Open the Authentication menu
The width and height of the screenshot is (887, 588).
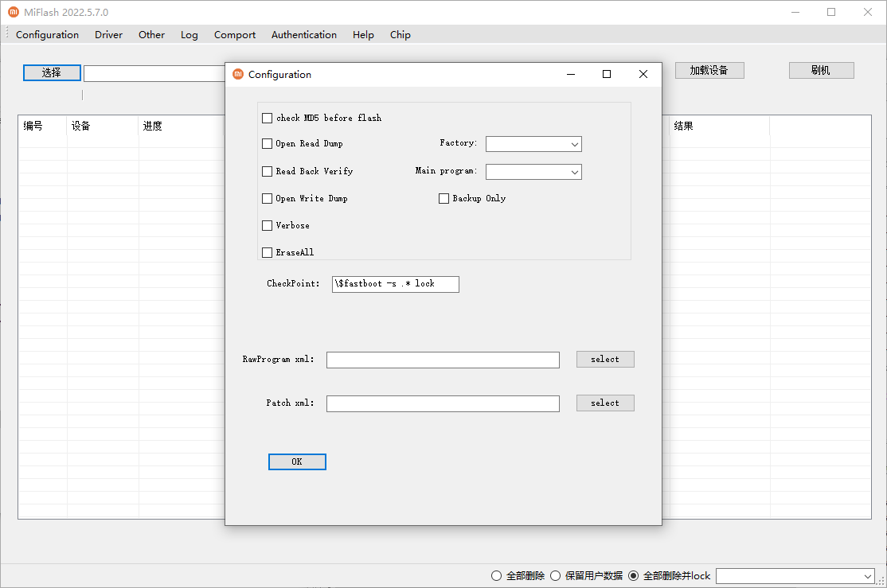click(303, 35)
